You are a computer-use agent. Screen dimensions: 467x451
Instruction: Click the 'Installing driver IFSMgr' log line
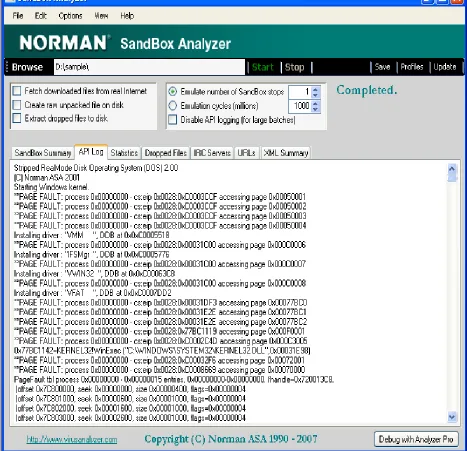(x=91, y=255)
